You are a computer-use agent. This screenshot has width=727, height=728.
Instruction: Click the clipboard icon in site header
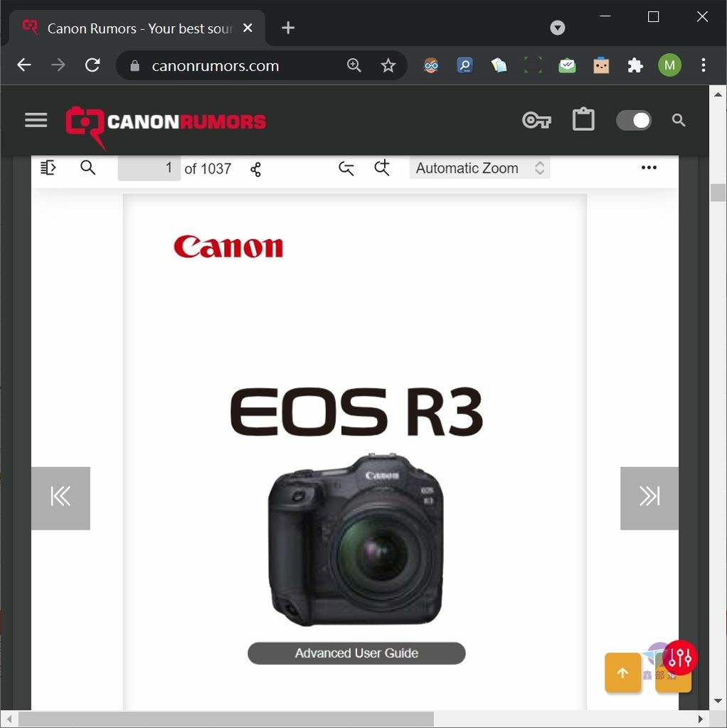point(583,119)
